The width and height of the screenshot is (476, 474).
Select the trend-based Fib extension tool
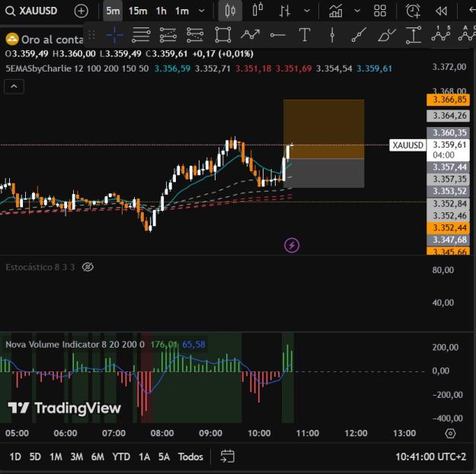[x=195, y=35]
